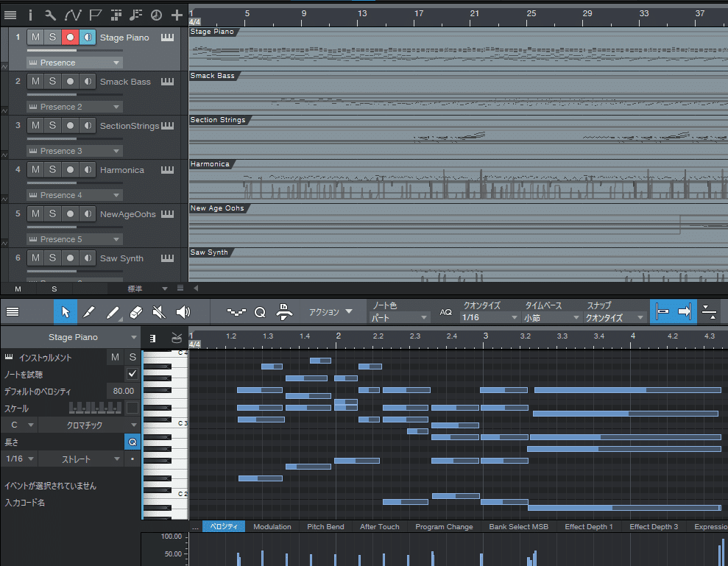Open the アクション menu
Image resolution: width=728 pixels, height=566 pixels.
[331, 312]
